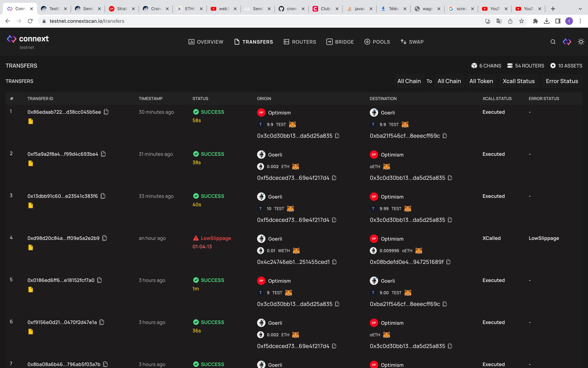Open the Xcall Status filter
The height and width of the screenshot is (368, 588).
tap(519, 81)
